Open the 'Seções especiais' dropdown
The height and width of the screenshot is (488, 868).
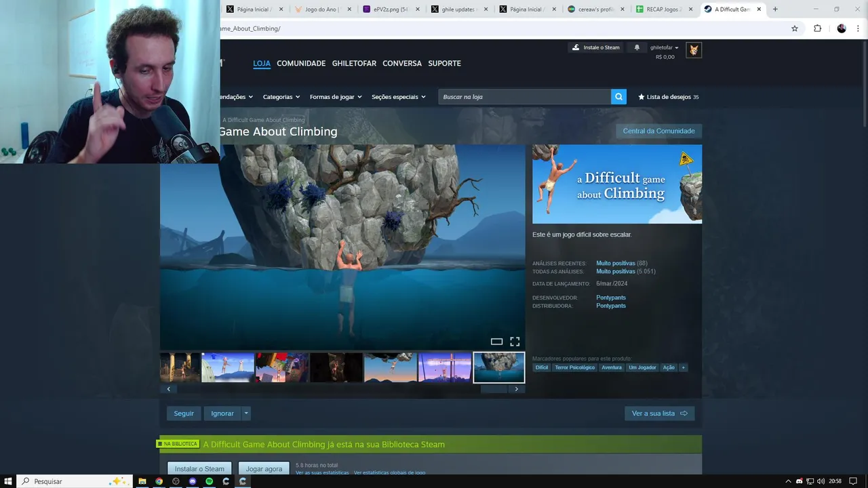[399, 97]
